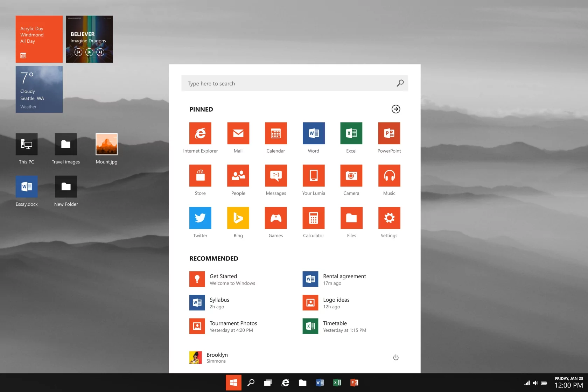
Task: Open the Calculator app
Action: pyautogui.click(x=314, y=218)
